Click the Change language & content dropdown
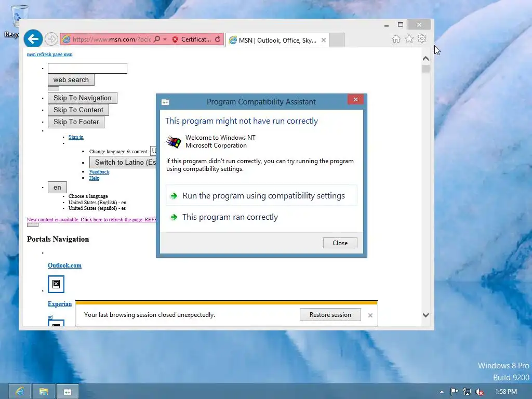Image resolution: width=532 pixels, height=399 pixels. click(153, 151)
